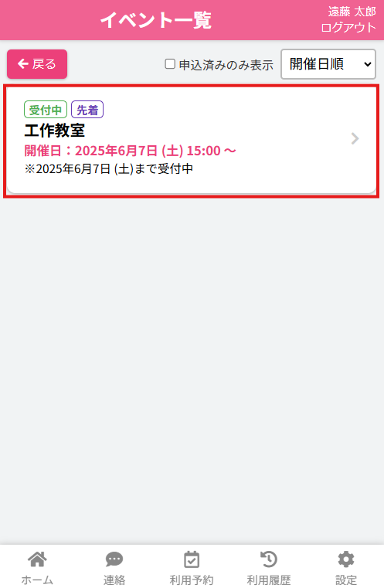Screen dimensions: 384x588
Task: Click the purple 先着 badge
Action: tap(87, 110)
